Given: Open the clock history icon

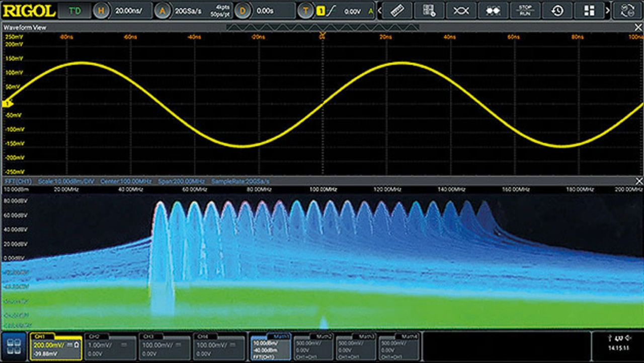Looking at the screenshot, I should point(557,11).
